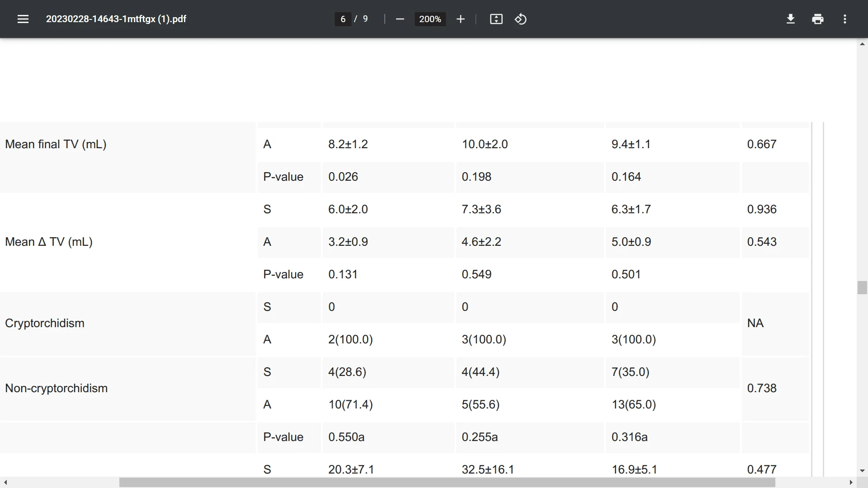
Task: Click the 'Non-cryptorchidism' row label
Action: tap(57, 388)
